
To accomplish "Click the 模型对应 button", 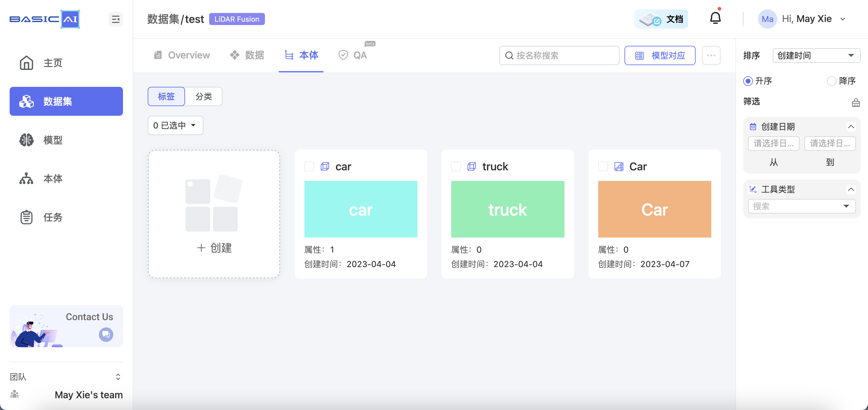I will point(660,55).
